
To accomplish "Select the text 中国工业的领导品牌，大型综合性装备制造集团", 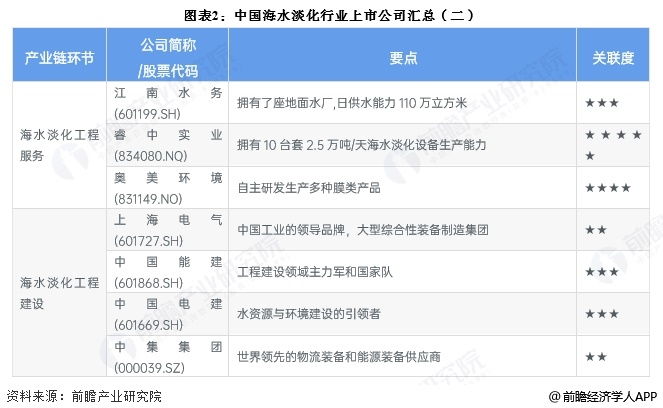I will point(363,230).
